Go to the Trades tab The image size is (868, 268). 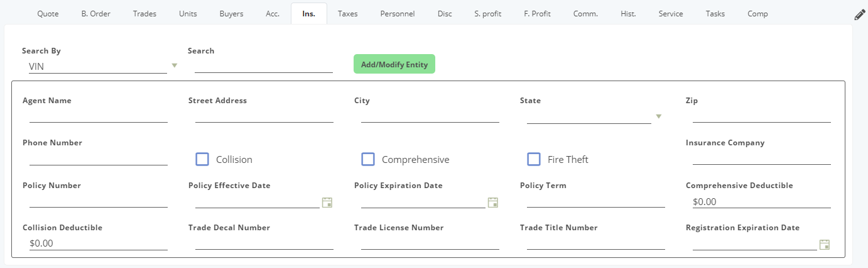[x=145, y=14]
